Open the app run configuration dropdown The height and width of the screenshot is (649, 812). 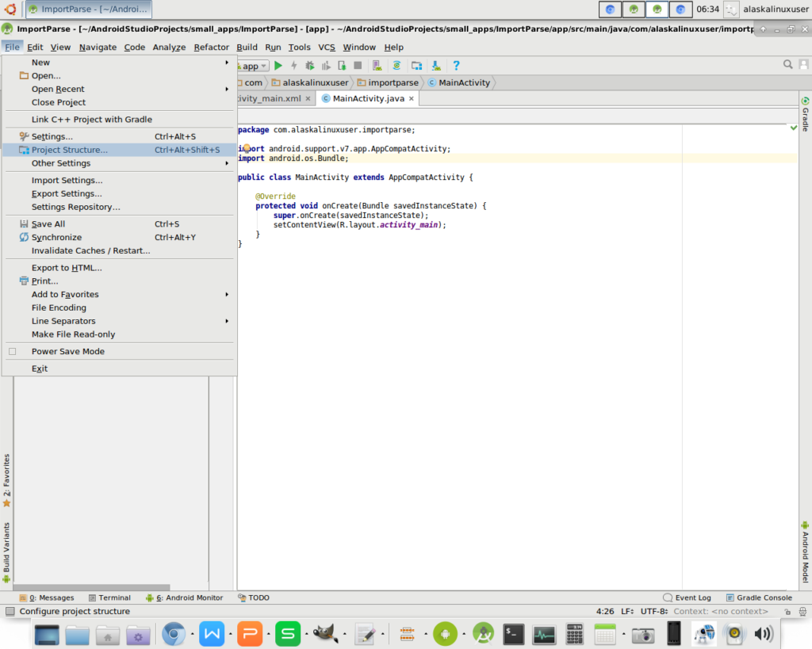(x=255, y=67)
